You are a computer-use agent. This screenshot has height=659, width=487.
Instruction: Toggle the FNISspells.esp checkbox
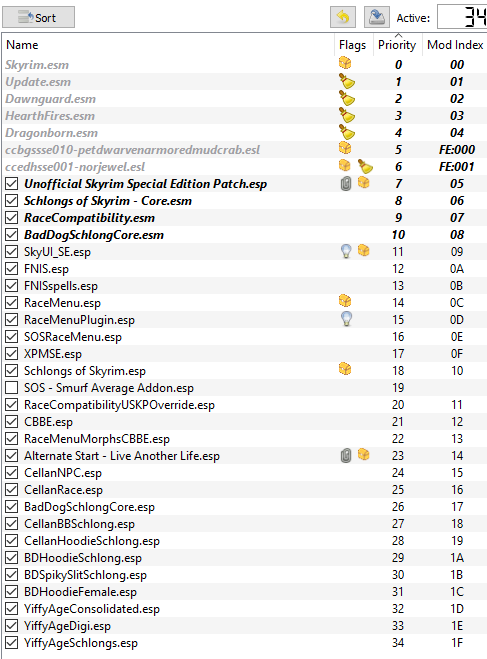point(12,286)
